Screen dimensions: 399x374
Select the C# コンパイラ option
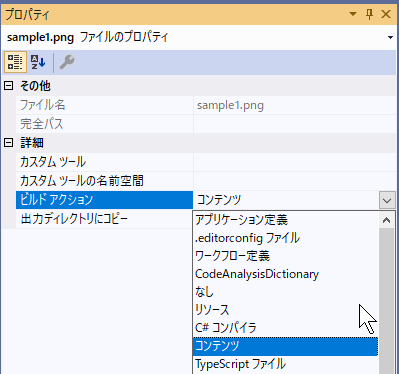pos(286,328)
